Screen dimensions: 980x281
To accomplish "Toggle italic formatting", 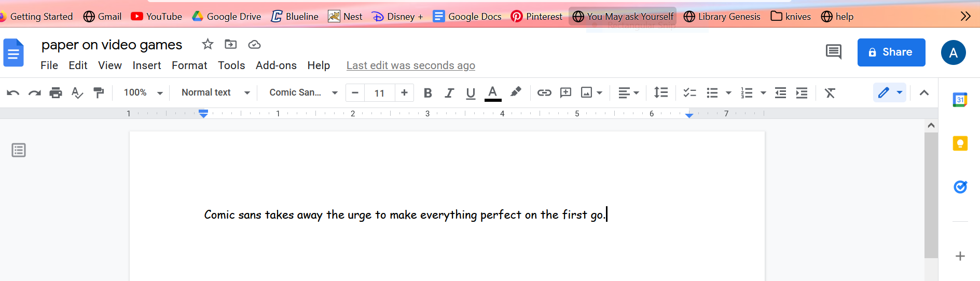I will [x=449, y=93].
